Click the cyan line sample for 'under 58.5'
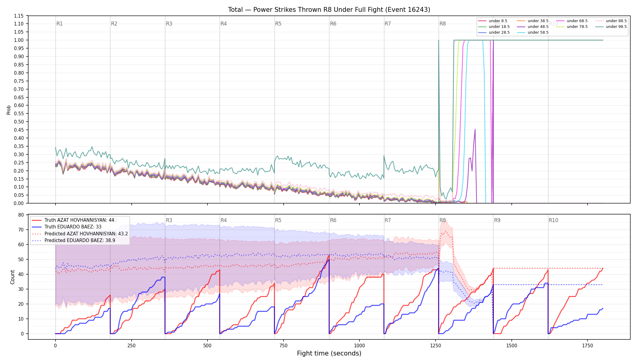This screenshot has height=364, width=637. coord(521,32)
